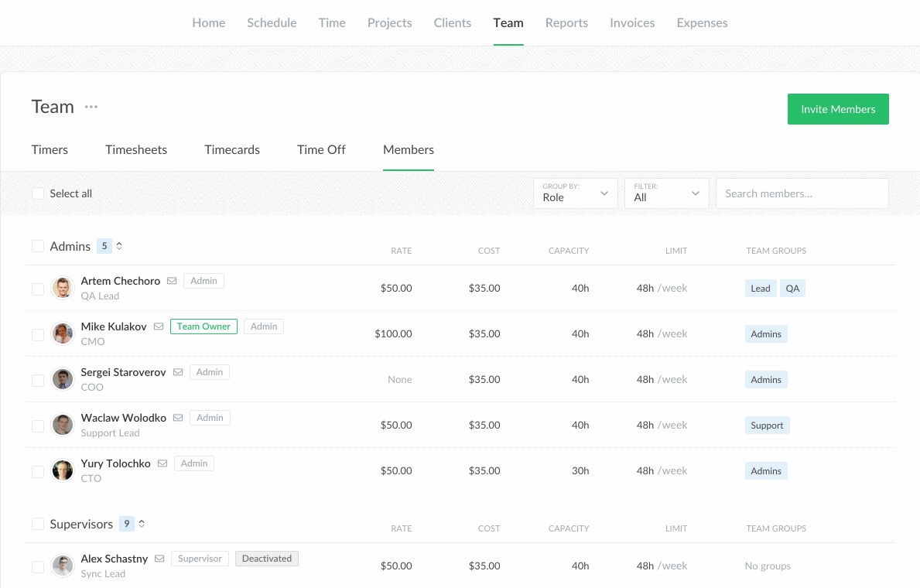Click the email icon next to Artem Chechoro

172,281
